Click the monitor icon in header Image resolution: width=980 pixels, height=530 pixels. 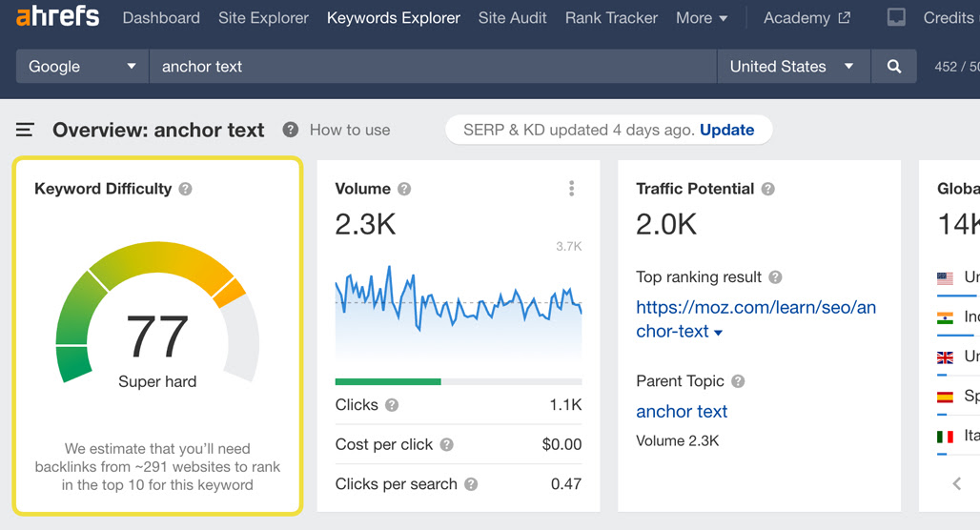click(x=896, y=17)
